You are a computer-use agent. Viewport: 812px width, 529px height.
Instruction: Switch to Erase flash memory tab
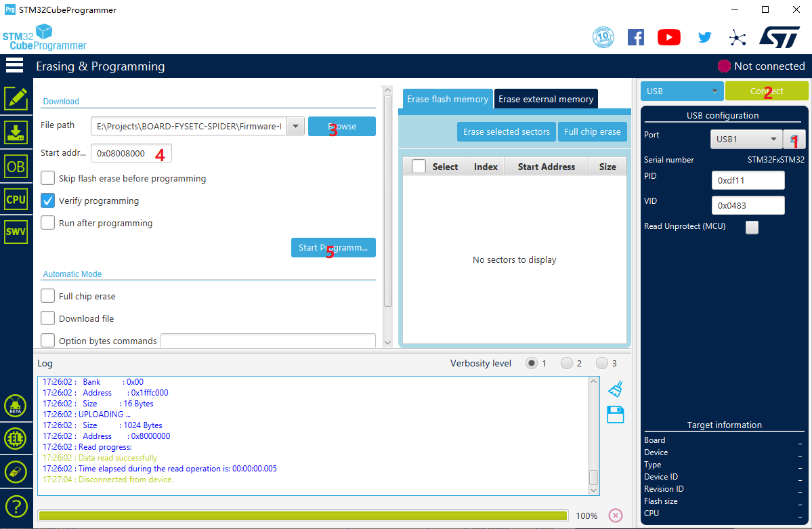coord(448,99)
